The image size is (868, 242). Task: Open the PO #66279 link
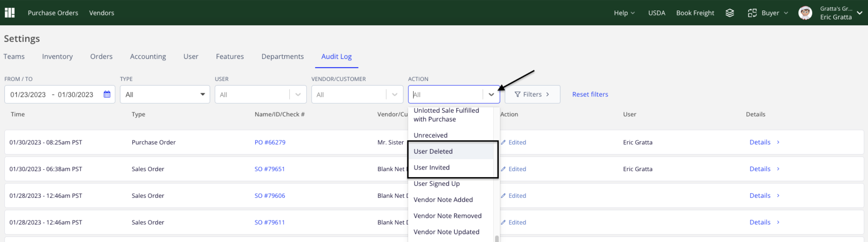270,142
